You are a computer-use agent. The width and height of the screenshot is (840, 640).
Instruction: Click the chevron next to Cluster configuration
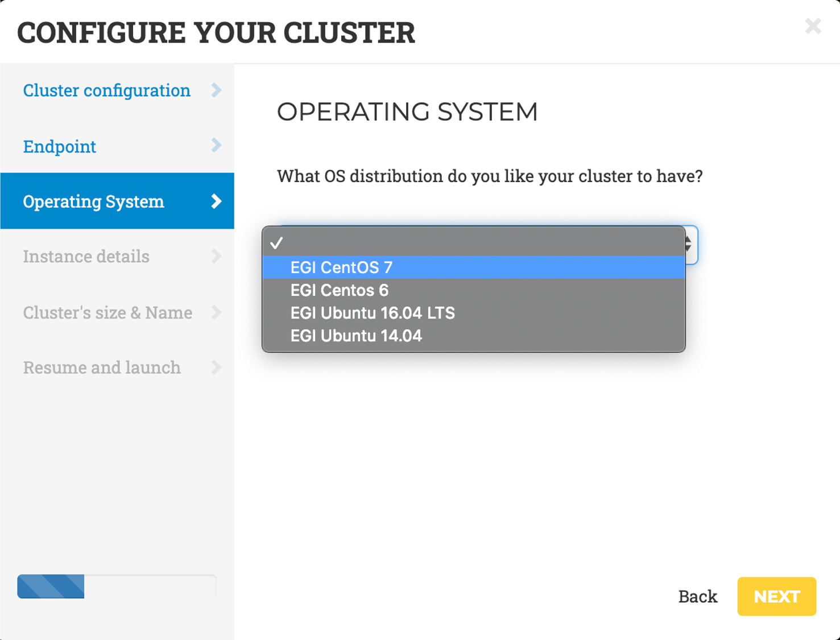[x=217, y=90]
